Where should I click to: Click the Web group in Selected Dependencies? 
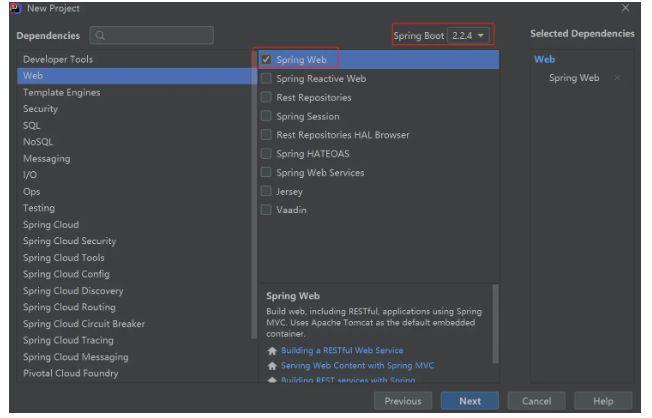[x=544, y=59]
